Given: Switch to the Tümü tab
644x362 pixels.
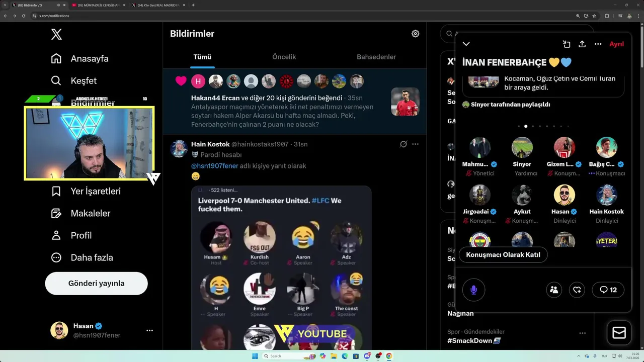Looking at the screenshot, I should (x=202, y=57).
